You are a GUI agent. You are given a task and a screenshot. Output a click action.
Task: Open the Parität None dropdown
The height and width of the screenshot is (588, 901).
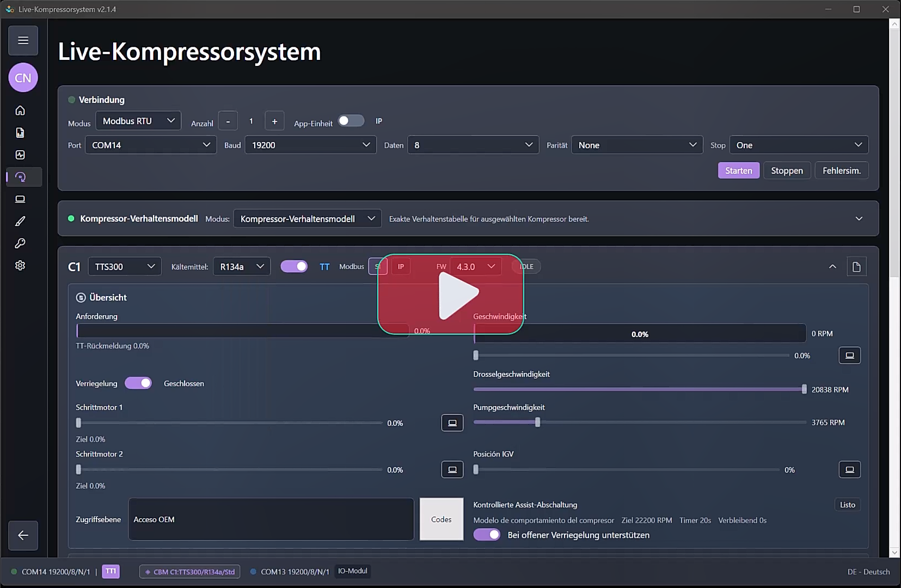[x=637, y=145]
